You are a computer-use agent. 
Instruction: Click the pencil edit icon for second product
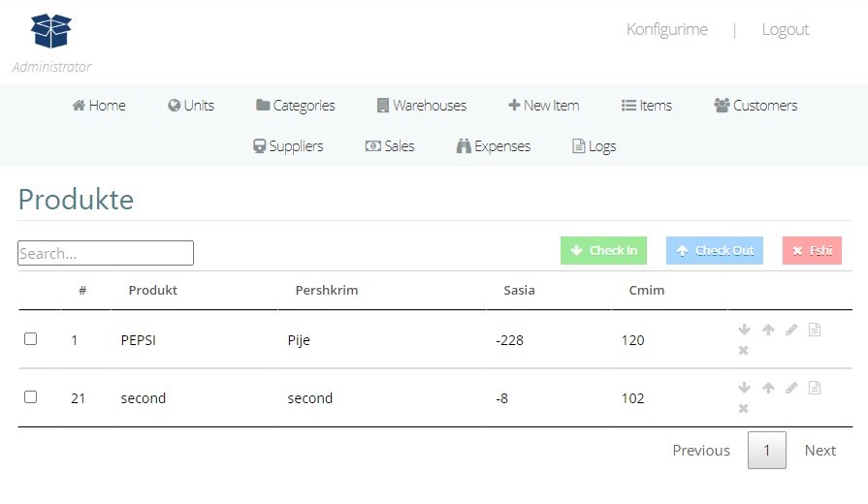click(x=791, y=388)
